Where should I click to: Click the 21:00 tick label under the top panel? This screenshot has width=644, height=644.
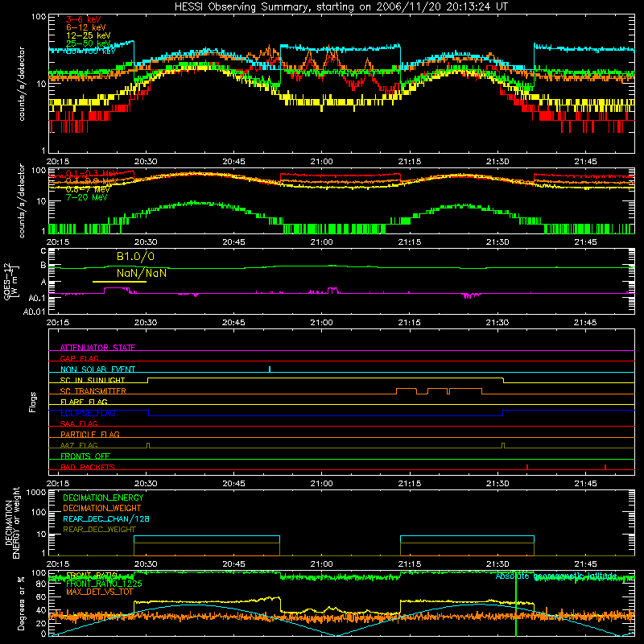click(x=321, y=162)
